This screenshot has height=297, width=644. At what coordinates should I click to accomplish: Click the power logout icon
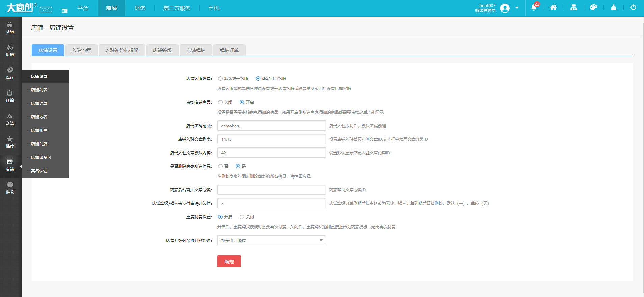pos(633,8)
